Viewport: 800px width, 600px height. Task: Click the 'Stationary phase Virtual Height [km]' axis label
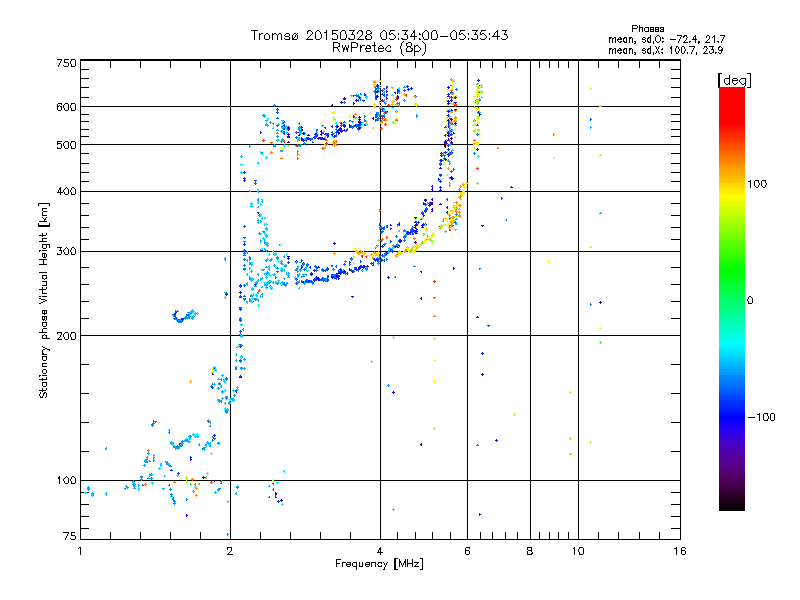44,301
